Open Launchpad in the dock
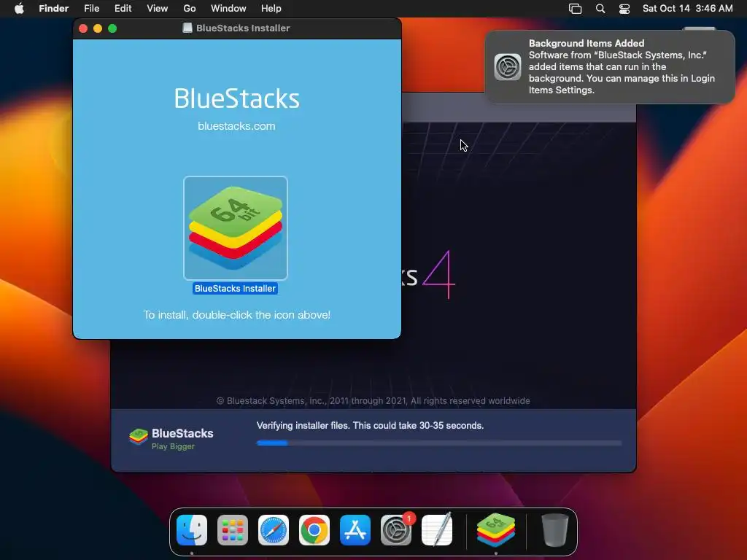The width and height of the screenshot is (747, 560). (x=233, y=530)
